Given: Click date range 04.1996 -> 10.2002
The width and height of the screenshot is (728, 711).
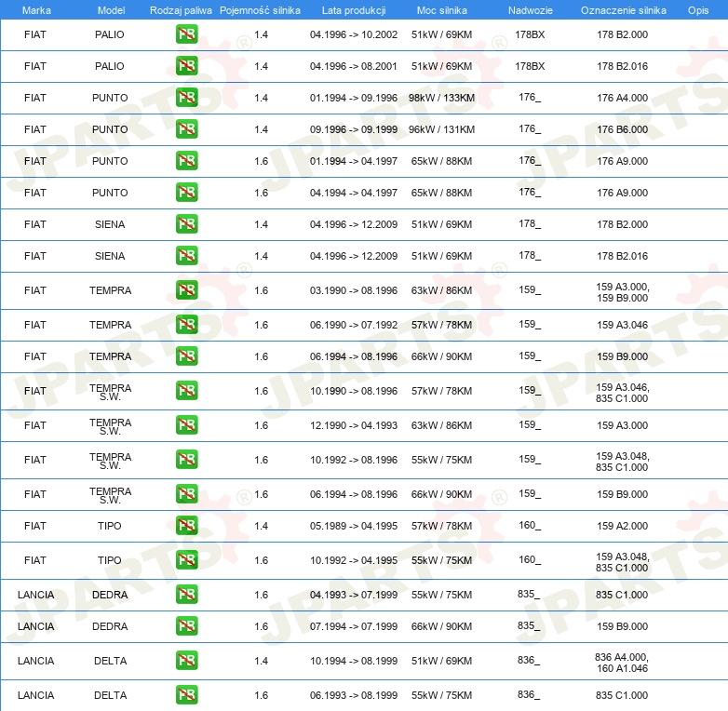Looking at the screenshot, I should click(354, 34).
